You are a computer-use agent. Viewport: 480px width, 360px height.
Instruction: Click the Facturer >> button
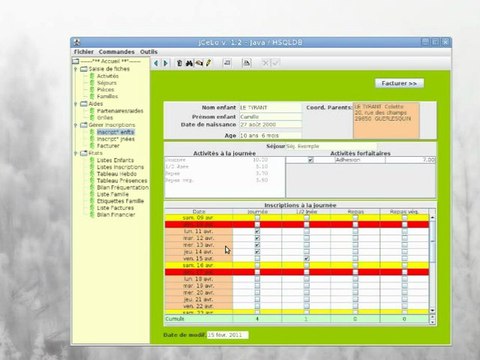tap(399, 83)
